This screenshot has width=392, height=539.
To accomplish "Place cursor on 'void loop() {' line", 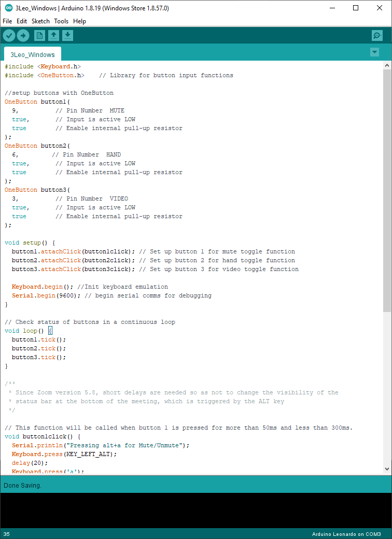I will pos(28,331).
